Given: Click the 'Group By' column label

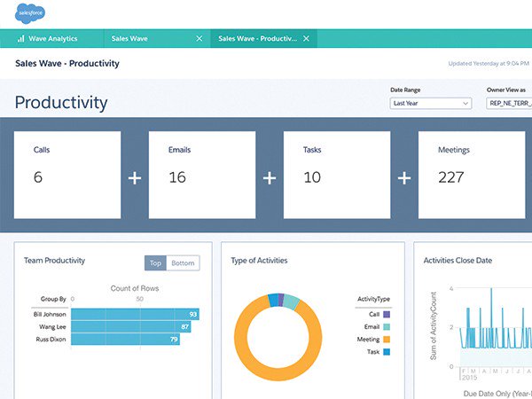Looking at the screenshot, I should pyautogui.click(x=53, y=299).
